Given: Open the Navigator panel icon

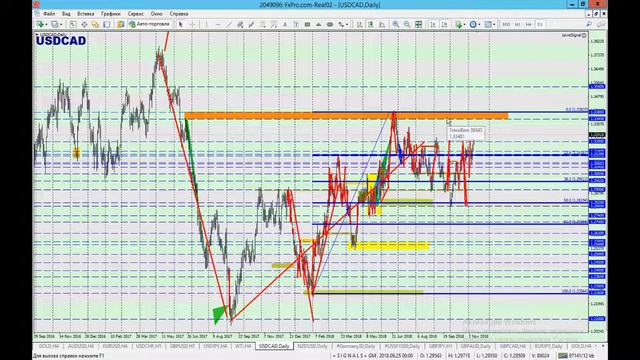Looking at the screenshot, I should (x=95, y=24).
